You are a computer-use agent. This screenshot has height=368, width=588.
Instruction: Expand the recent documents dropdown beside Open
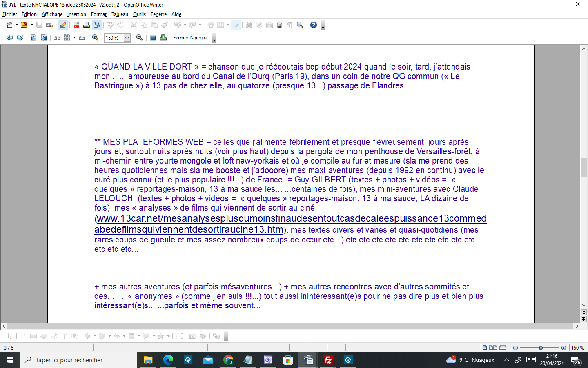[x=31, y=25]
